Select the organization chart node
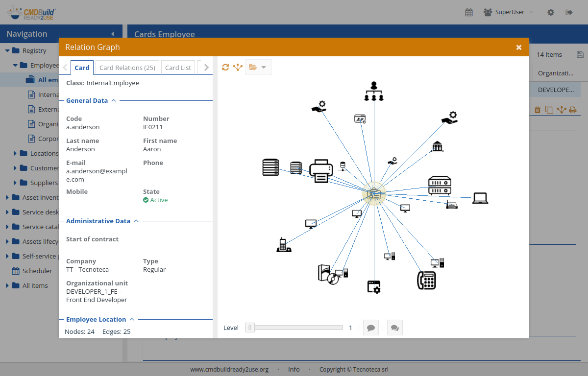This screenshot has width=588, height=376. (x=374, y=91)
